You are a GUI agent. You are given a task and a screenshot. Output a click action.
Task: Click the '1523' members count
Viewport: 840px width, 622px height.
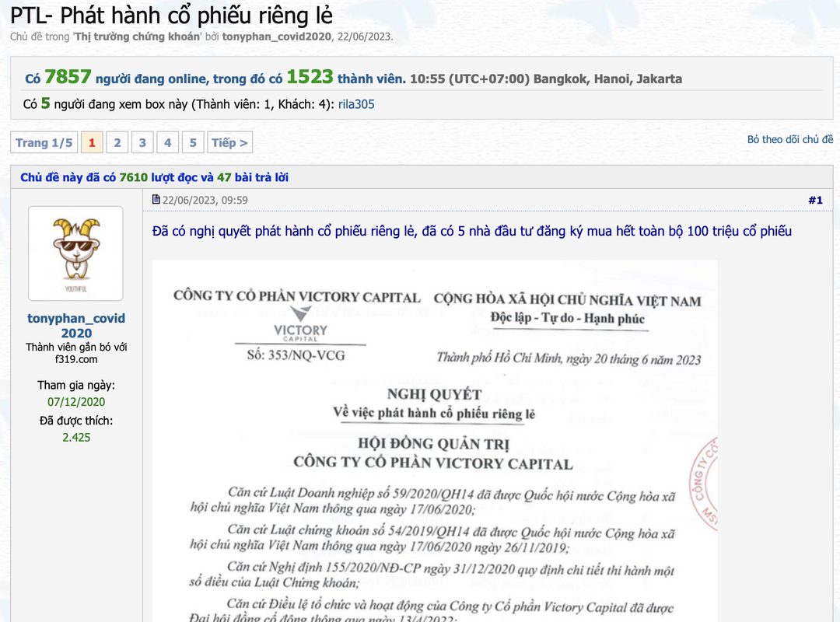coord(310,77)
